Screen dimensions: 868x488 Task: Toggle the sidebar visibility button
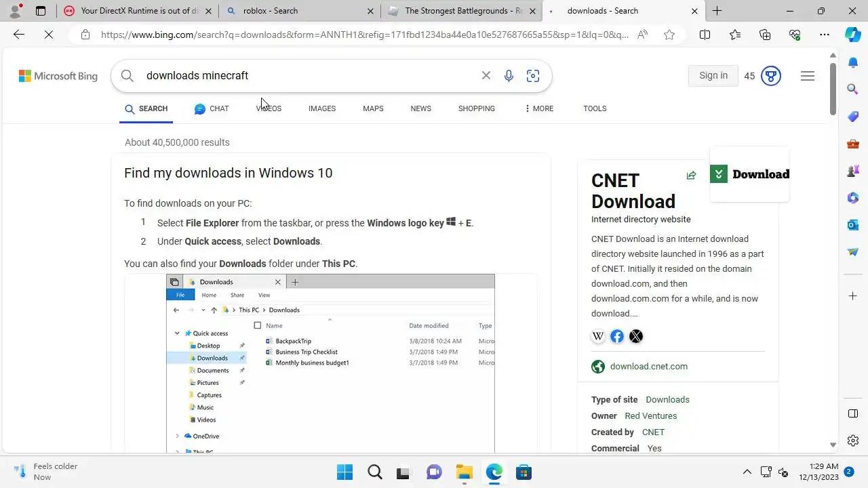853,413
